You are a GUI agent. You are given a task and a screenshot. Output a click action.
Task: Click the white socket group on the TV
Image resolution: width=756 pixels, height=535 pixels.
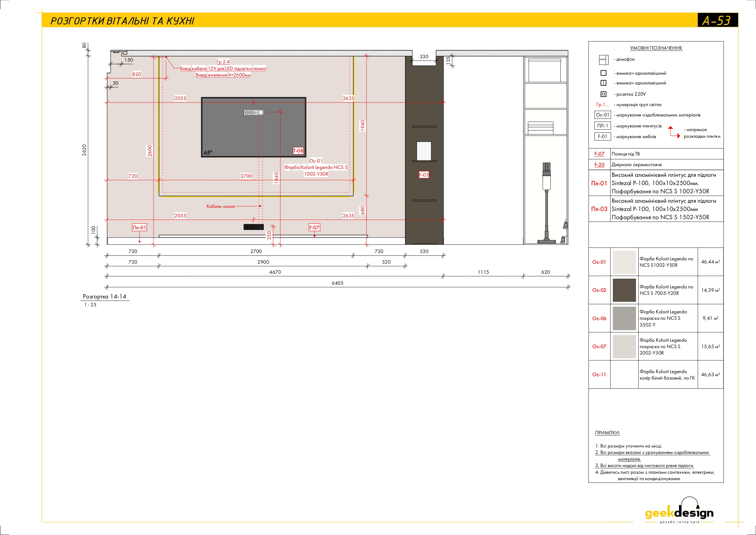[x=253, y=112]
